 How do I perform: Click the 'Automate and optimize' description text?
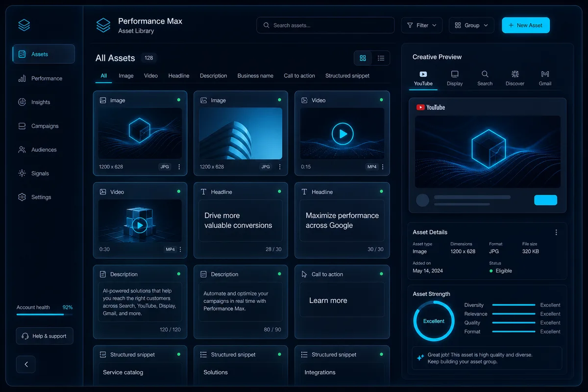click(x=236, y=301)
